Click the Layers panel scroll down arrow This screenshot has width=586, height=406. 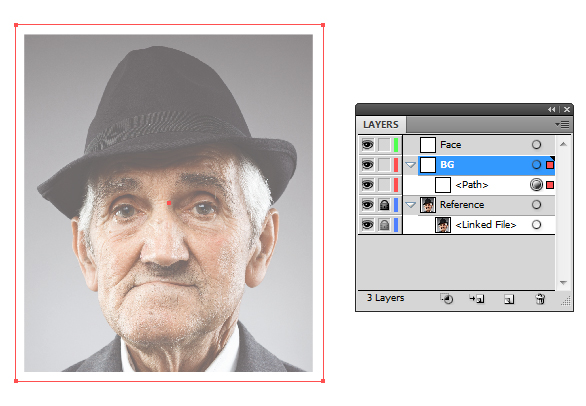[564, 283]
